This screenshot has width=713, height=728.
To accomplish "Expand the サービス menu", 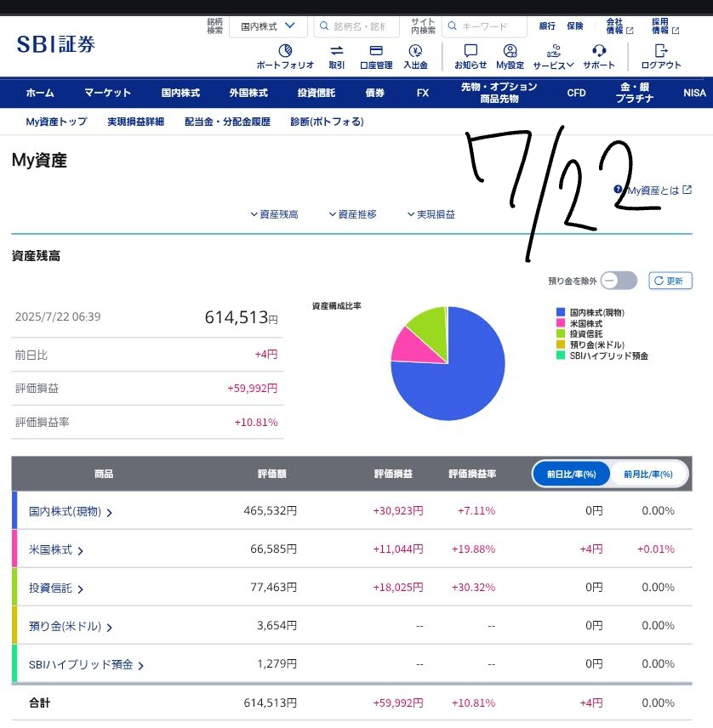I will (x=553, y=56).
